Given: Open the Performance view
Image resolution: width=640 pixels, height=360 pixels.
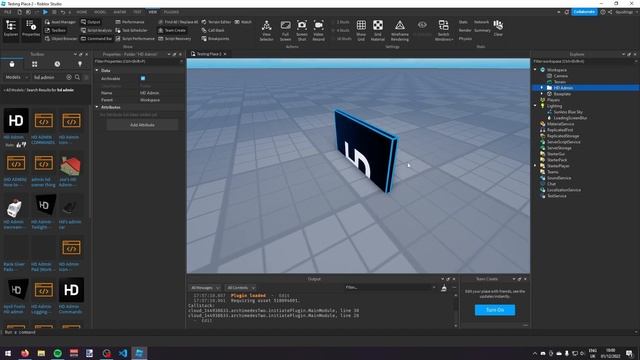Looking at the screenshot, I should [x=130, y=22].
